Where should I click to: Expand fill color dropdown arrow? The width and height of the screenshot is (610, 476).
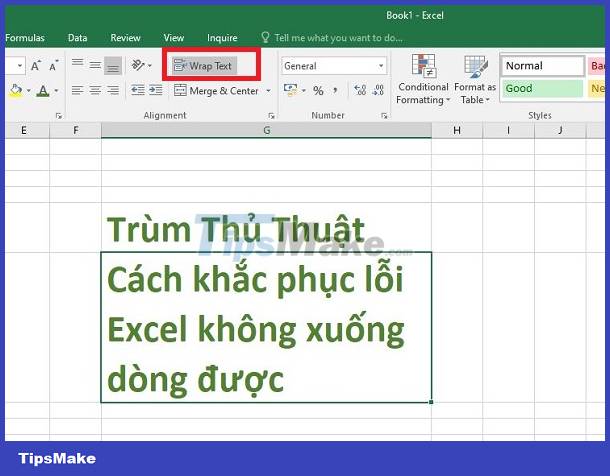click(28, 91)
